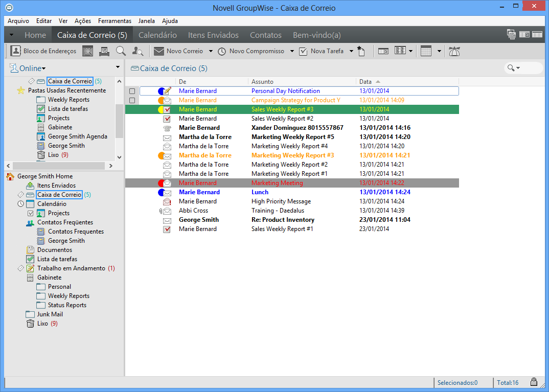
Task: Toggle the Projects calendar checkbox under Calendário
Action: [x=31, y=213]
